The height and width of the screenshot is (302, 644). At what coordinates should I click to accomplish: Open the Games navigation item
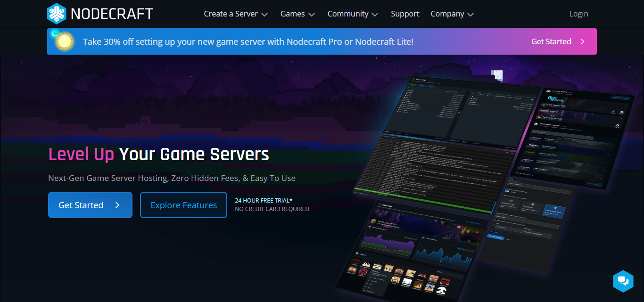point(297,14)
